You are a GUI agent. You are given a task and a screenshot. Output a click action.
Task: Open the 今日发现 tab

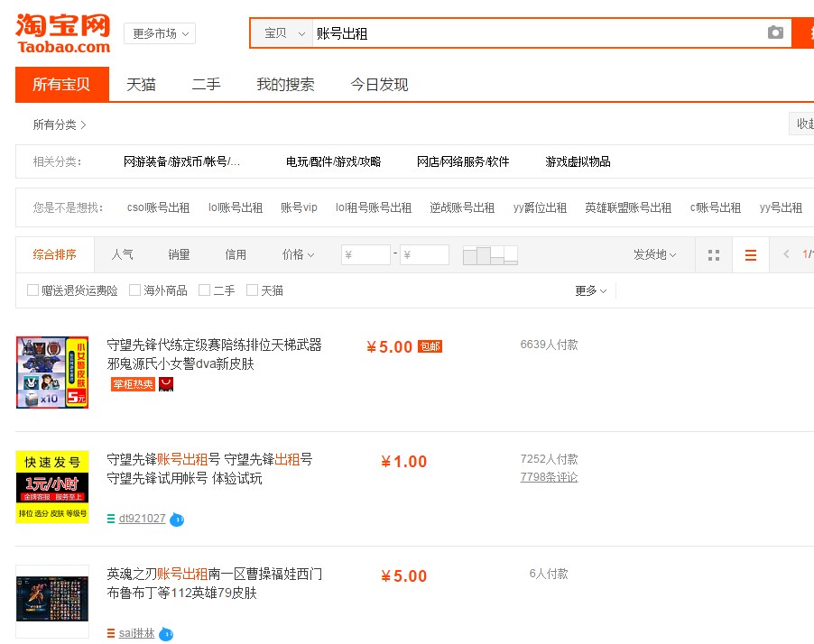point(380,84)
